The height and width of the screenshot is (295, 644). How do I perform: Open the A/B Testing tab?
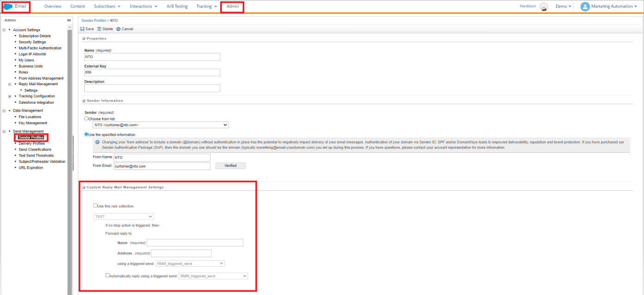(x=177, y=6)
